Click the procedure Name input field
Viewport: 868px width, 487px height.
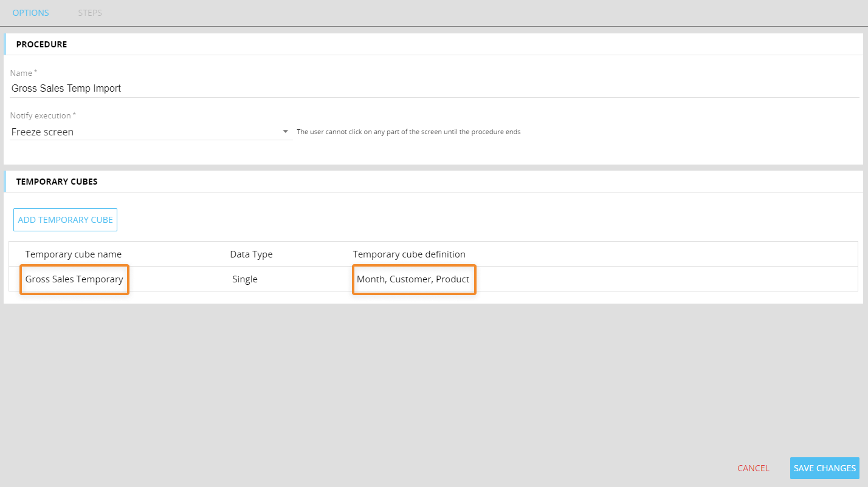425,89
